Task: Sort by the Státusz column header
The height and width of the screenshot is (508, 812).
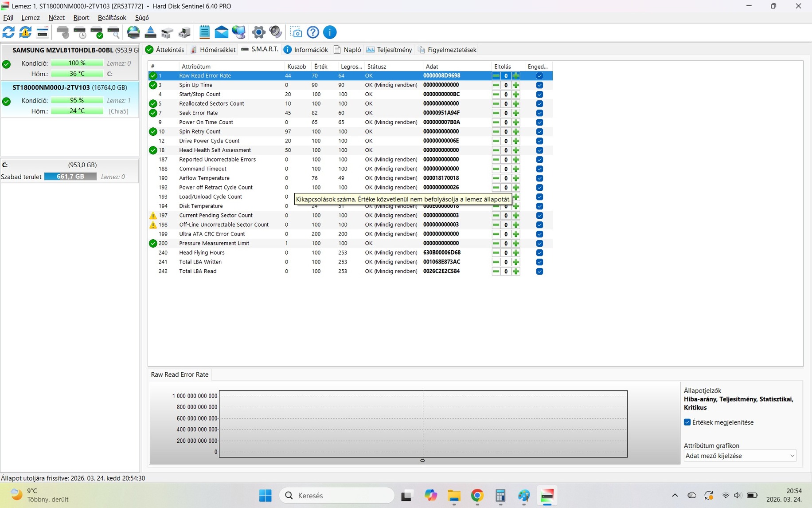Action: pyautogui.click(x=393, y=67)
